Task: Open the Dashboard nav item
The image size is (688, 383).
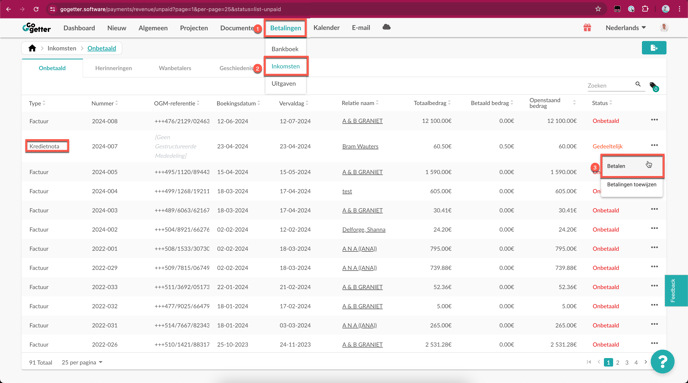Action: pyautogui.click(x=79, y=28)
